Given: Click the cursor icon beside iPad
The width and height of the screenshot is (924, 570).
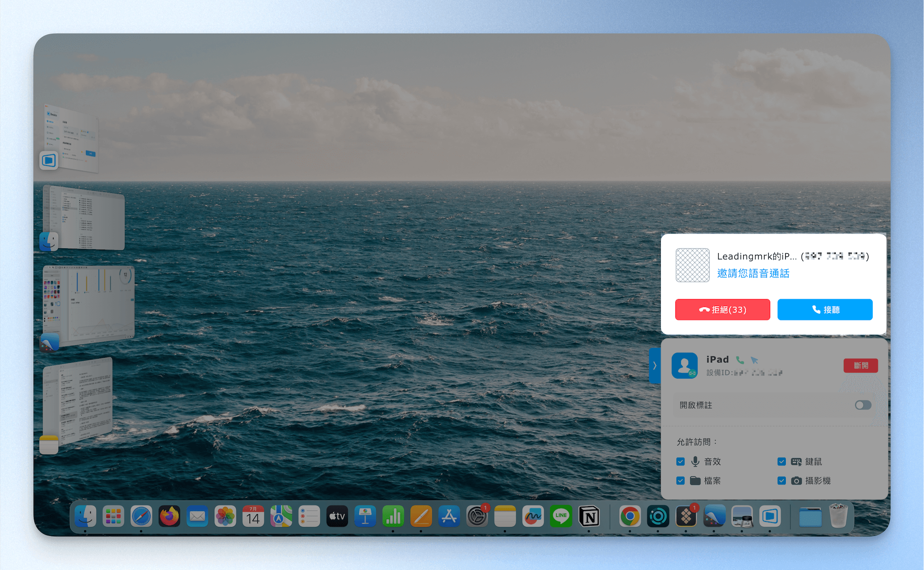Looking at the screenshot, I should [x=754, y=360].
